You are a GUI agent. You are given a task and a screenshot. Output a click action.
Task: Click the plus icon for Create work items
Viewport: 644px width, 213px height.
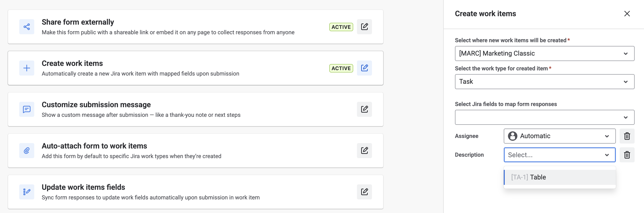(x=27, y=68)
